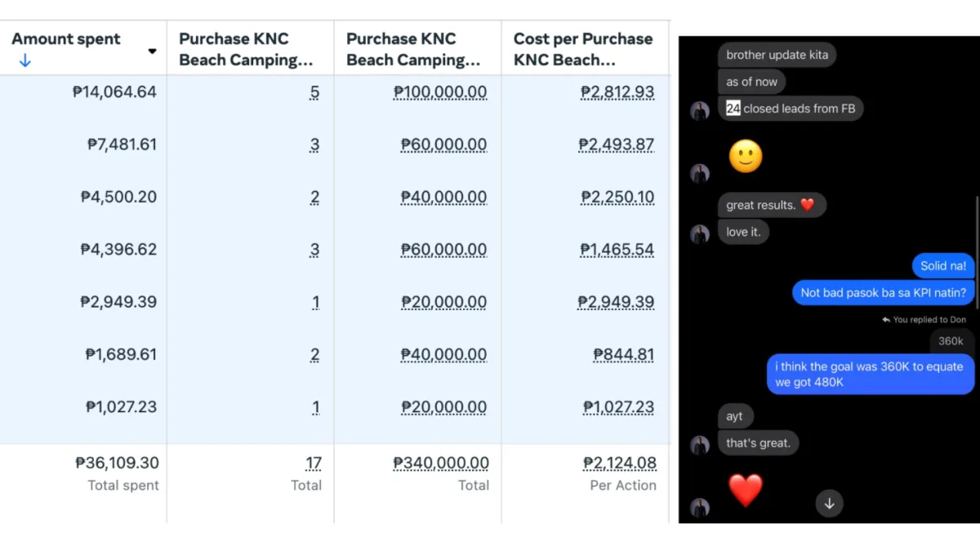This screenshot has width=980, height=551.
Task: Click the quoted '360k' reply bubble
Action: pos(951,341)
